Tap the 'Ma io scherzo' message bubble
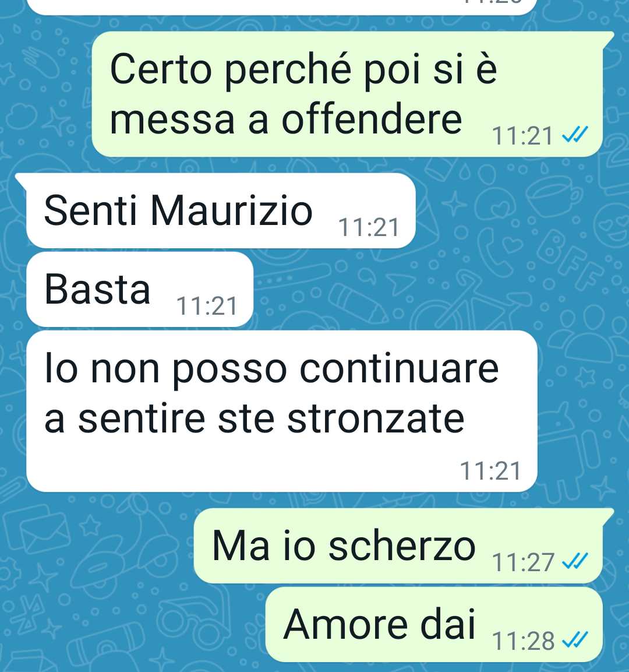This screenshot has height=672, width=629. coord(398,546)
